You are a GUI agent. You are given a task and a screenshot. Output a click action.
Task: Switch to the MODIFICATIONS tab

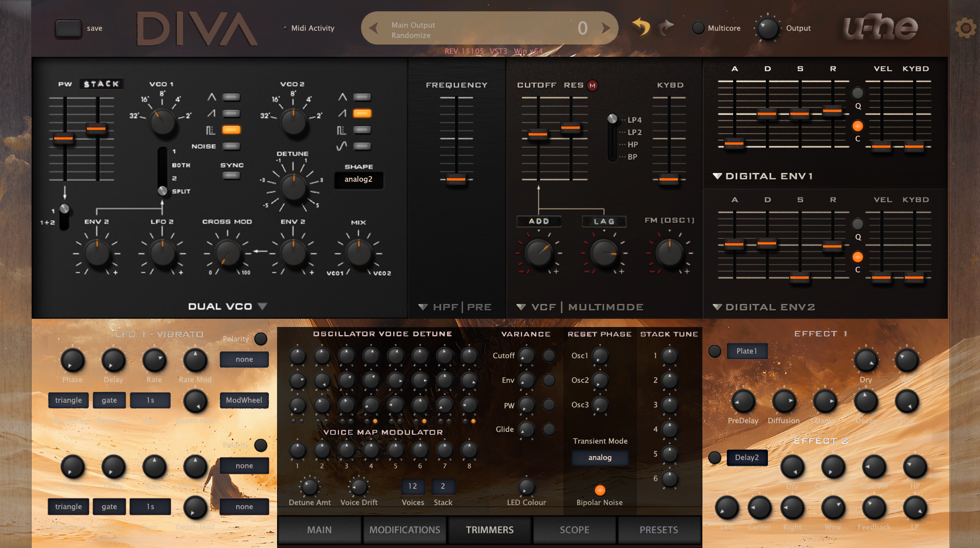(405, 530)
